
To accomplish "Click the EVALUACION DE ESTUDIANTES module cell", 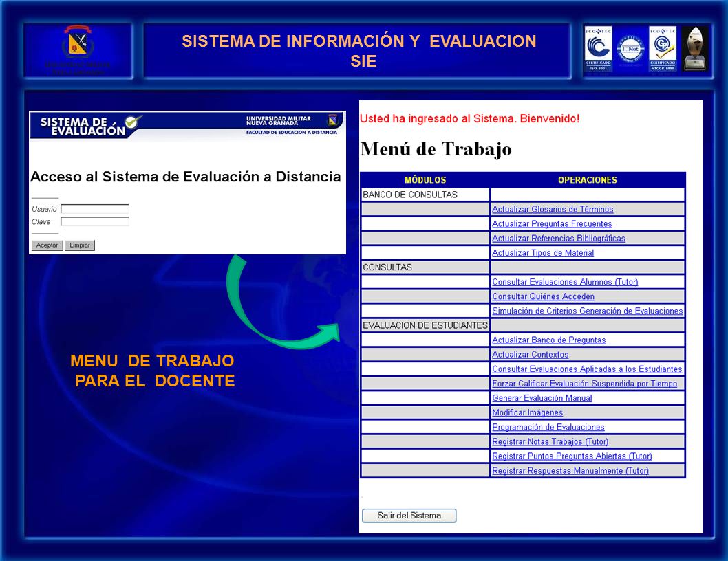I will (x=425, y=325).
